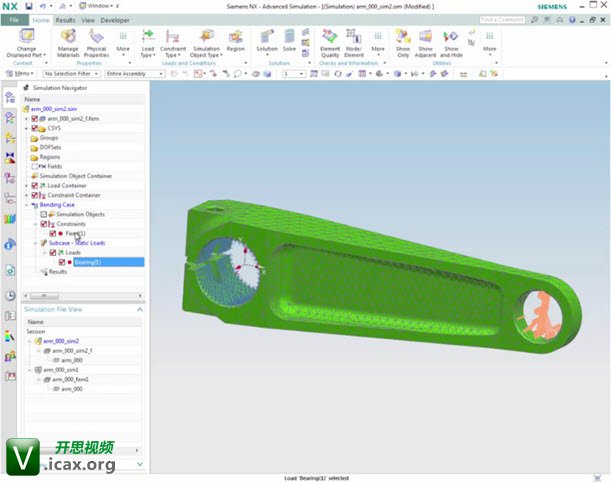The image size is (611, 482).
Task: Select the arm_000_sim2.sim root node
Action: tap(53, 109)
